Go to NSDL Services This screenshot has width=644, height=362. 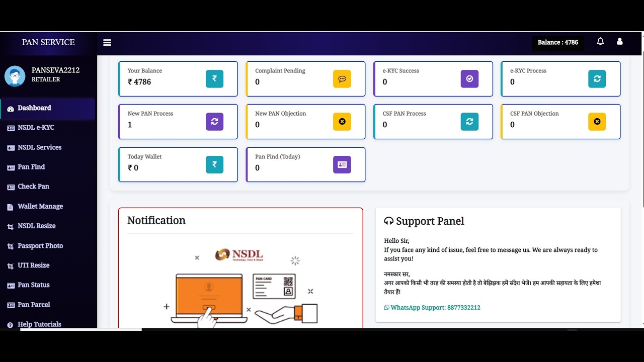48,147
